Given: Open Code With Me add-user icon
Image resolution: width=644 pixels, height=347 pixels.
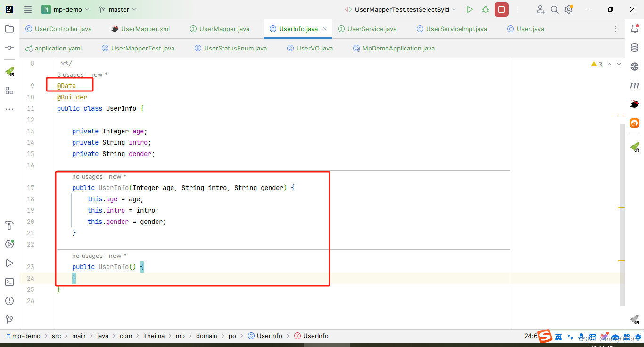Looking at the screenshot, I should (541, 9).
